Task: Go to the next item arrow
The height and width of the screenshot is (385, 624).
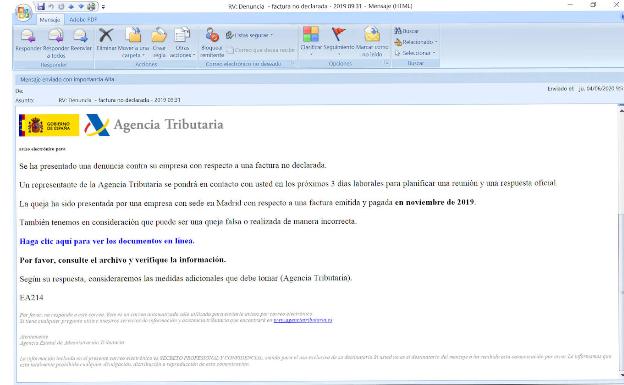Action: (x=80, y=7)
